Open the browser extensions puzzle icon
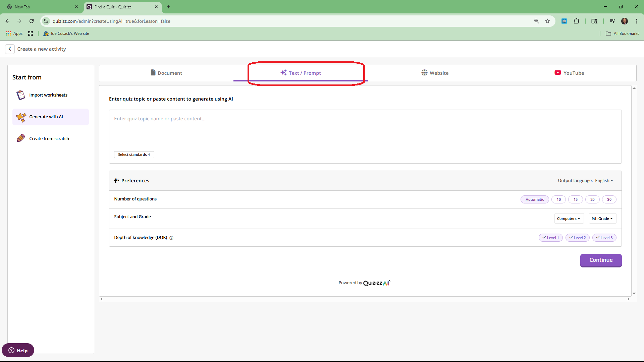 coord(576,21)
